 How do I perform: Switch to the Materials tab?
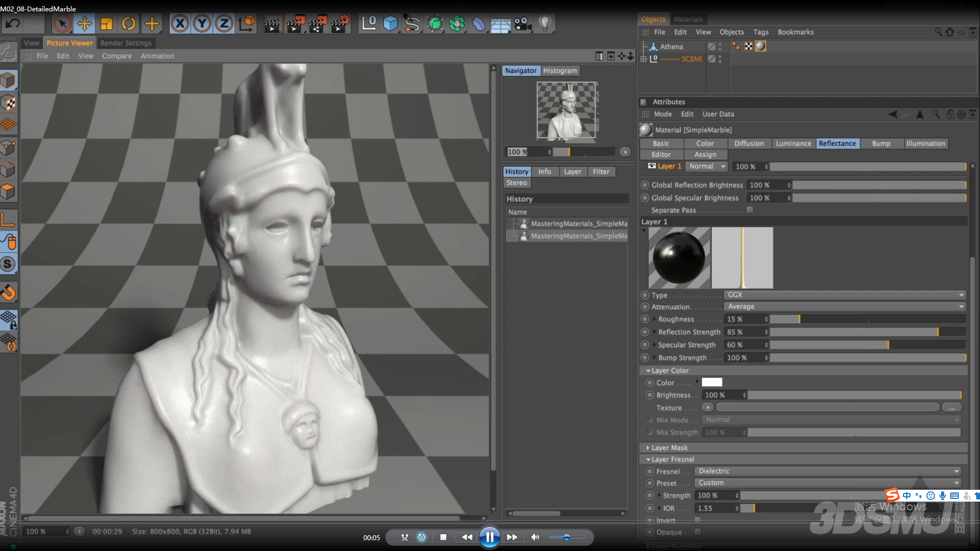688,19
